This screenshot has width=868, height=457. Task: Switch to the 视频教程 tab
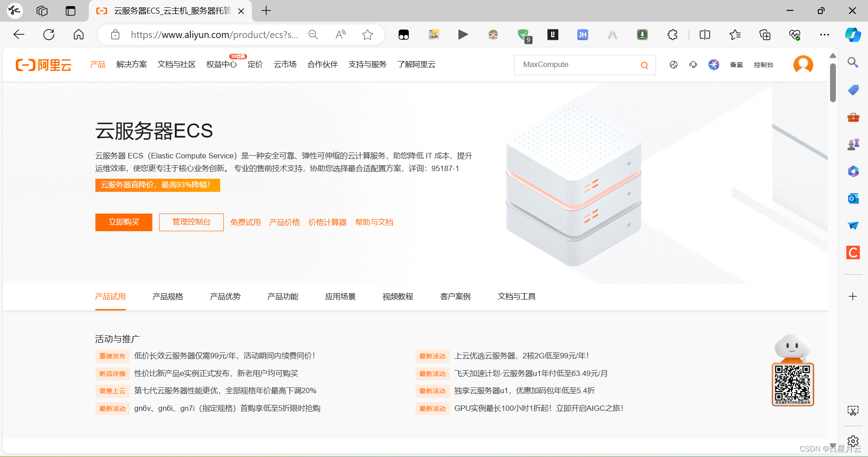coord(398,297)
